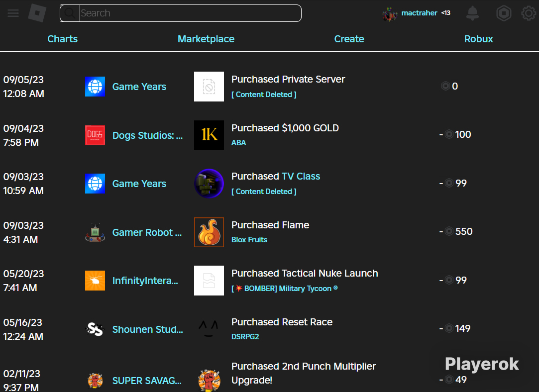The height and width of the screenshot is (392, 539).
Task: Select the 'Purchased Private Server' text
Action: pyautogui.click(x=288, y=80)
